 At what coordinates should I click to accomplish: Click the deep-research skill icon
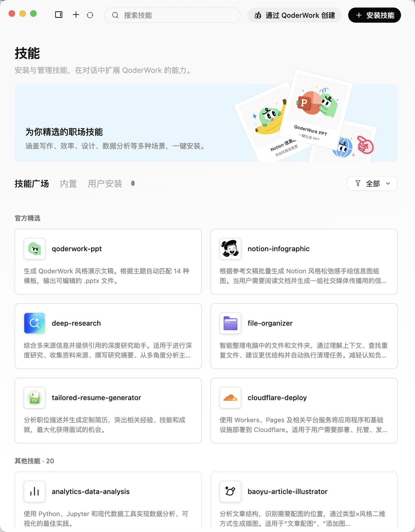tap(34, 323)
